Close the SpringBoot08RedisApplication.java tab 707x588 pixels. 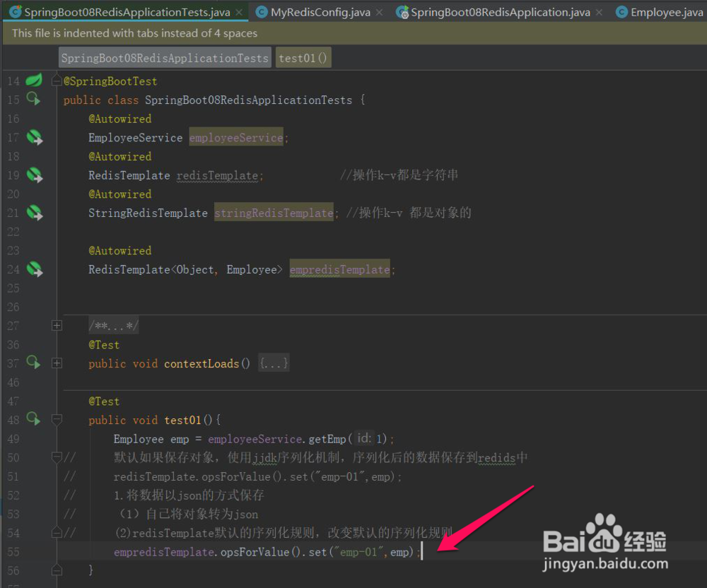coord(599,12)
